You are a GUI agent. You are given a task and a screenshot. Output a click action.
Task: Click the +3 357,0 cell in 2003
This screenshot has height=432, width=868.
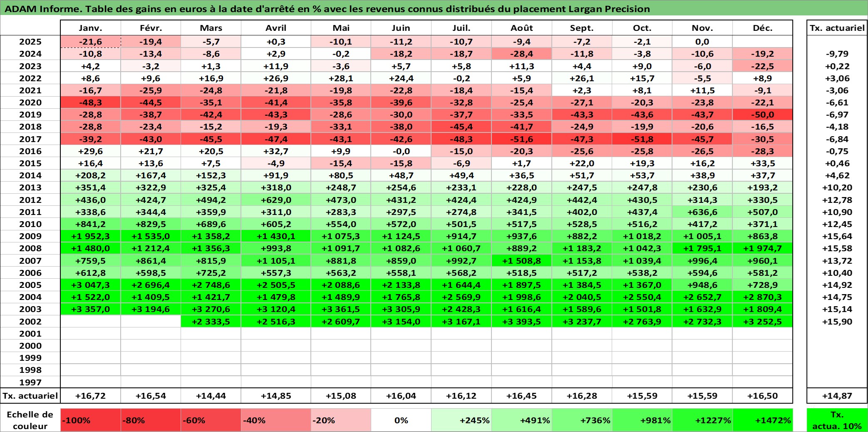90,309
